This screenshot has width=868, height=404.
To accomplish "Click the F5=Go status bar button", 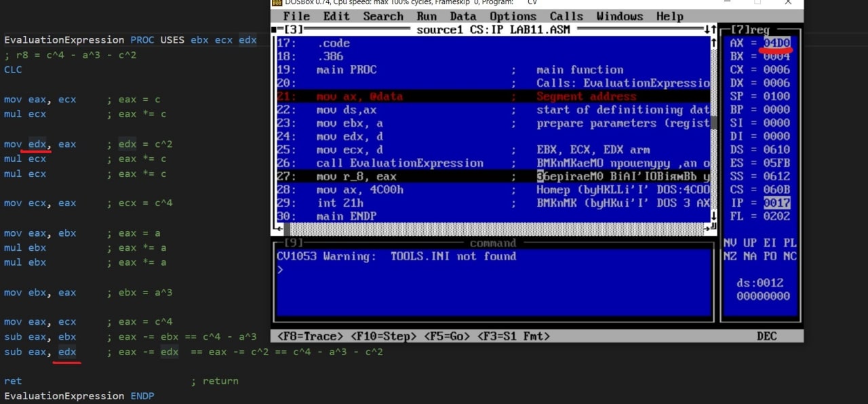I will (x=448, y=336).
